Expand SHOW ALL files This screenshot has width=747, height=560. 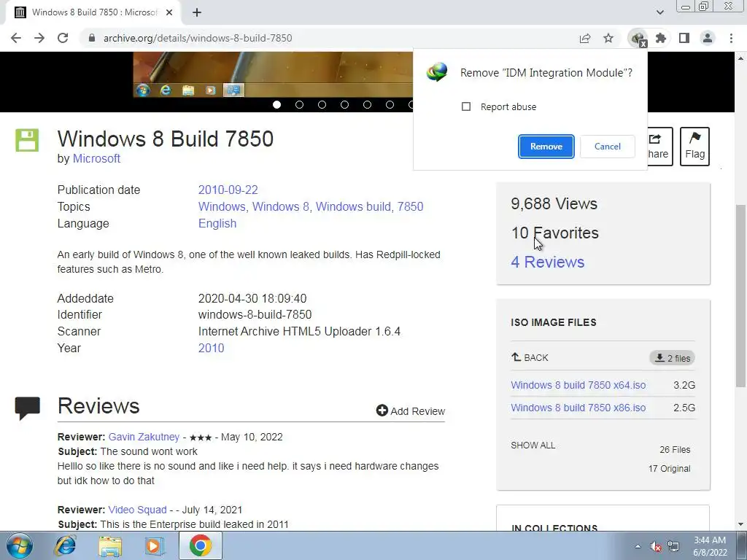point(533,446)
